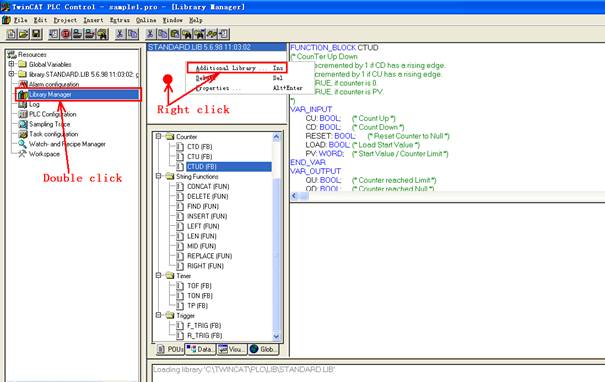Click the Paste toolbar icon
The image size is (605, 382).
tap(175, 34)
